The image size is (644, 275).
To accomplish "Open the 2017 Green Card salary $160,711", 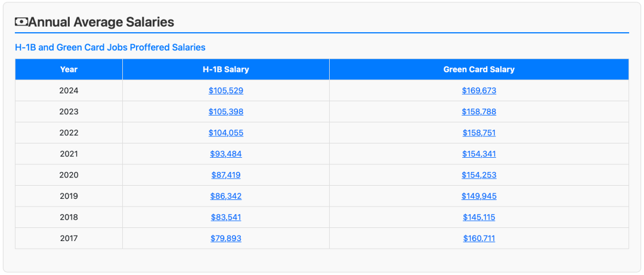I will coord(479,239).
